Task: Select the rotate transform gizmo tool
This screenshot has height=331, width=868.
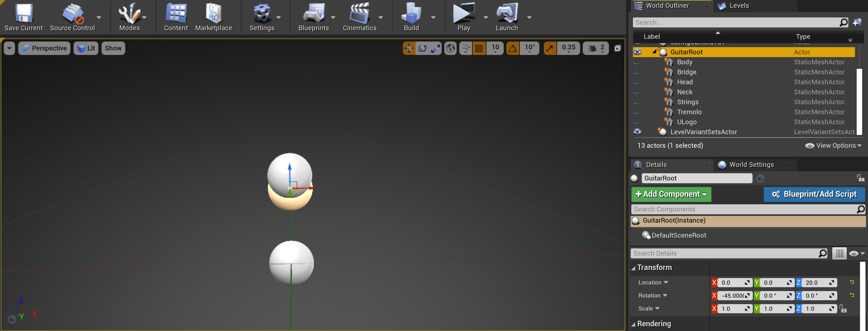Action: click(x=422, y=49)
